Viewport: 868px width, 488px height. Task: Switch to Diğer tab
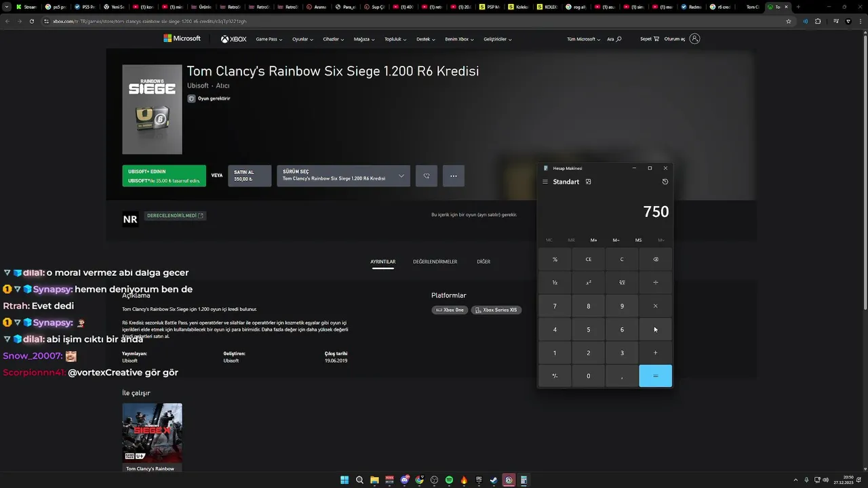pyautogui.click(x=484, y=262)
